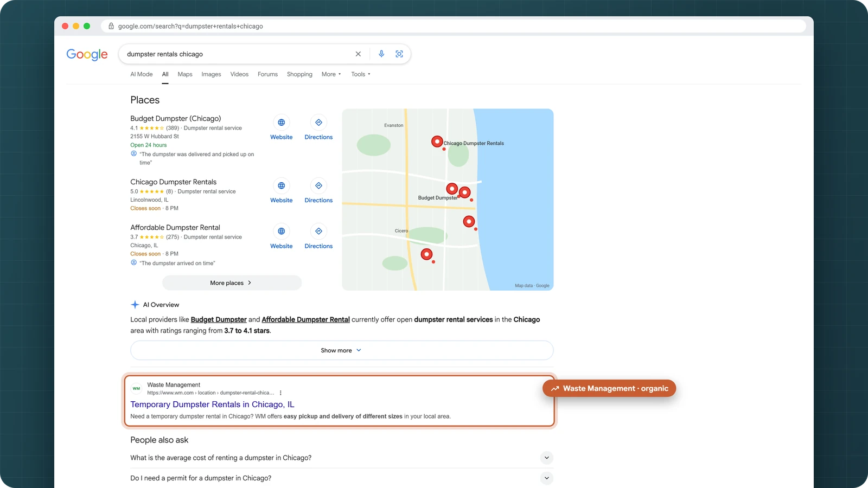The width and height of the screenshot is (868, 488).
Task: Switch to Images tab
Action: pos(211,74)
